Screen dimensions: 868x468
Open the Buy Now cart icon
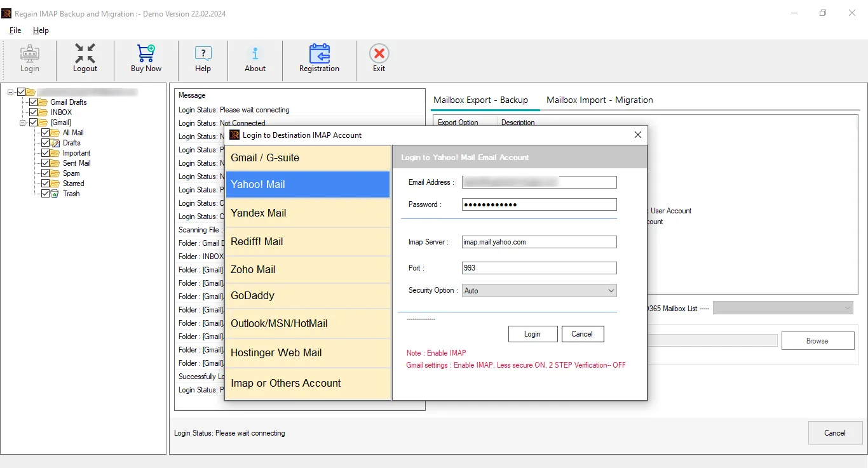146,54
